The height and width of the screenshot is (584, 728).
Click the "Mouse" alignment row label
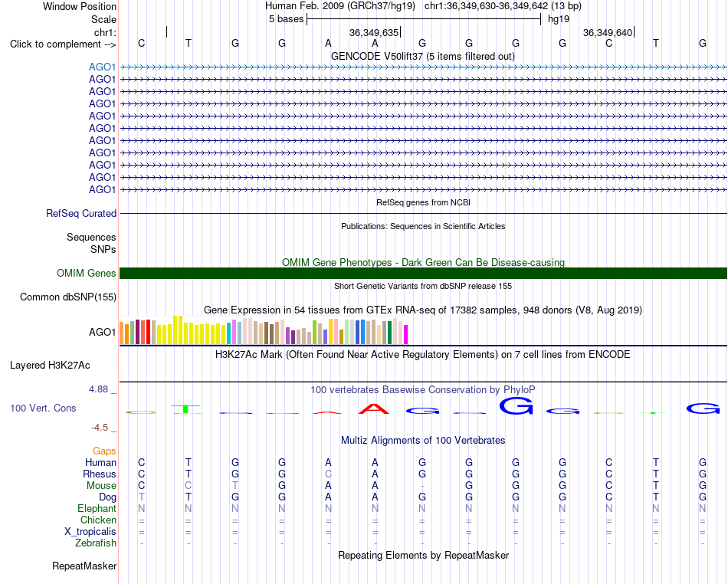[101, 486]
